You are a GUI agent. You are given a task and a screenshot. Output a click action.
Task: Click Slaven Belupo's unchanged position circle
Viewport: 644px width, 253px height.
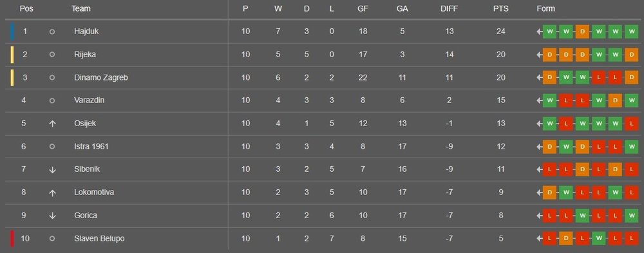click(52, 239)
